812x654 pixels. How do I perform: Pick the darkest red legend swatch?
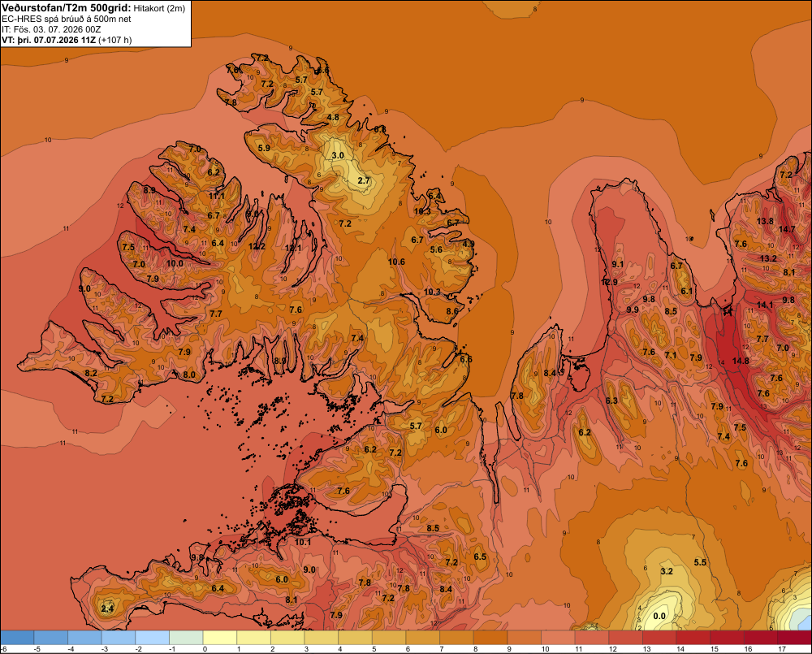(x=795, y=638)
